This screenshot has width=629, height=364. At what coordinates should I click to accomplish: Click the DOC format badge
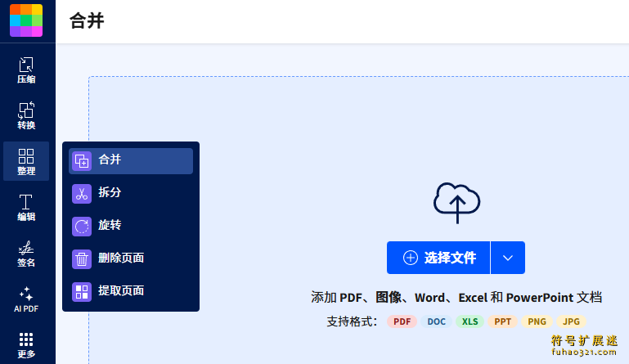tap(437, 321)
